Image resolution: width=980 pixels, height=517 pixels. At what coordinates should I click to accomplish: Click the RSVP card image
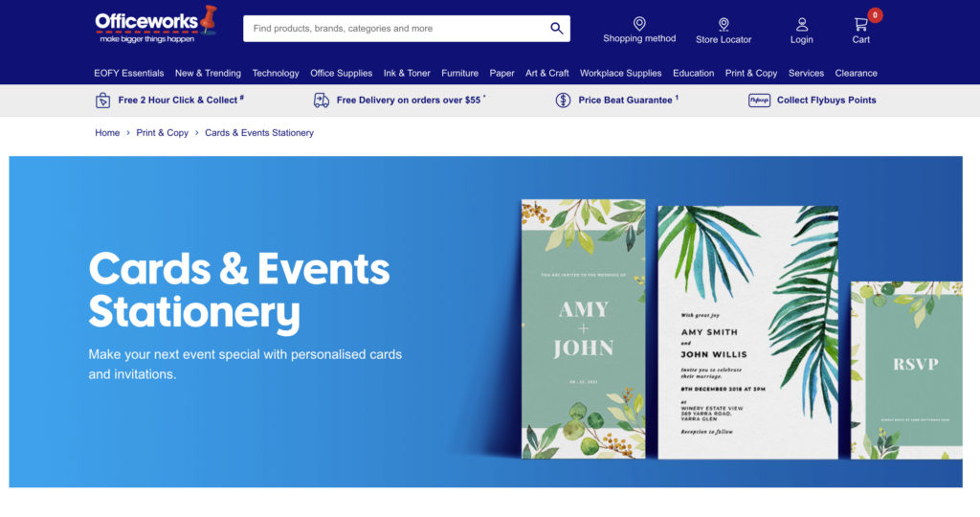906,371
